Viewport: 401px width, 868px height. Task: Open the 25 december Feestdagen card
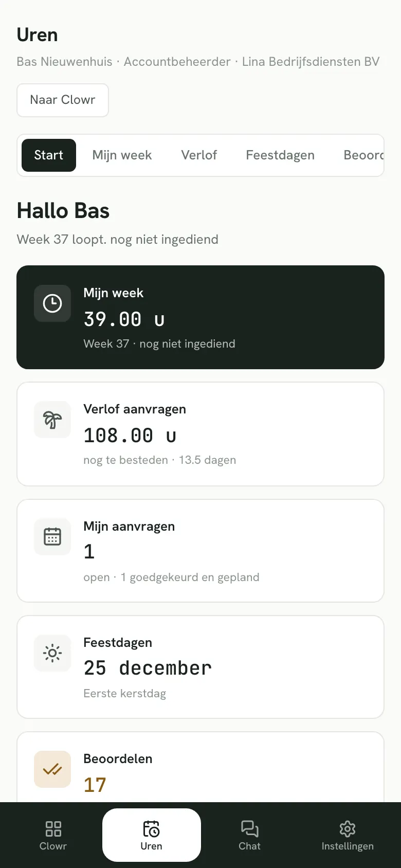pos(200,667)
